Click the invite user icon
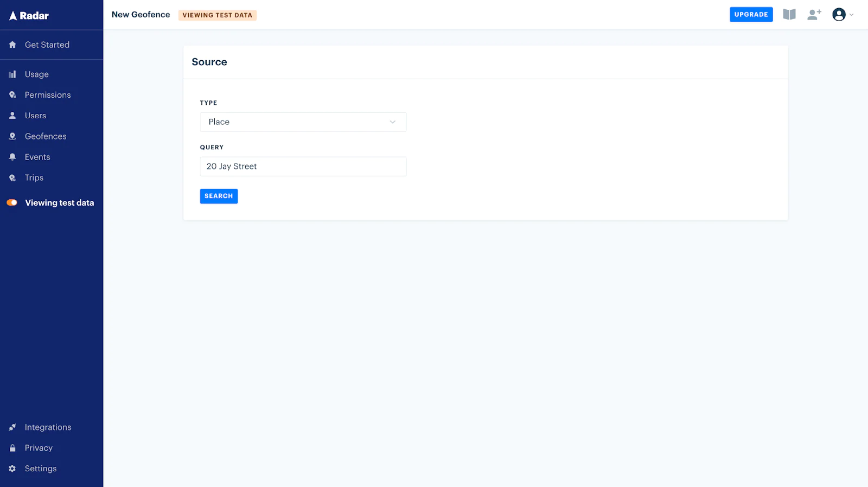The image size is (868, 487). [x=814, y=15]
